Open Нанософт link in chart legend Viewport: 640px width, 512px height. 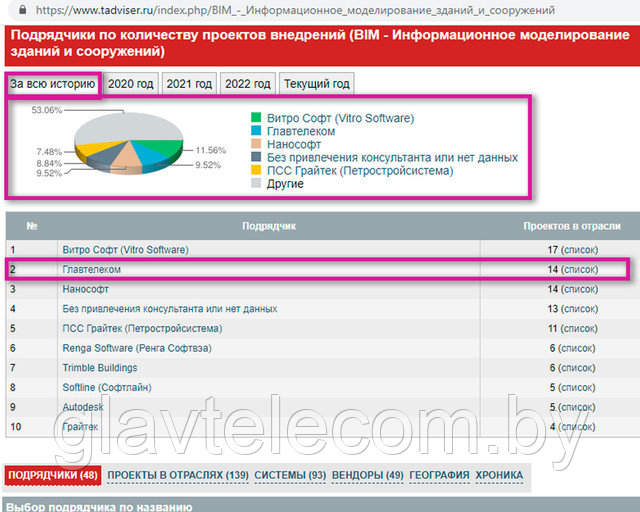click(x=294, y=145)
